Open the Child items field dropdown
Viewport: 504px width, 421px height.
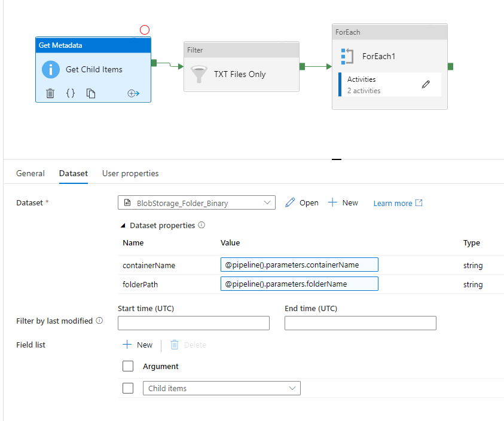tap(292, 388)
